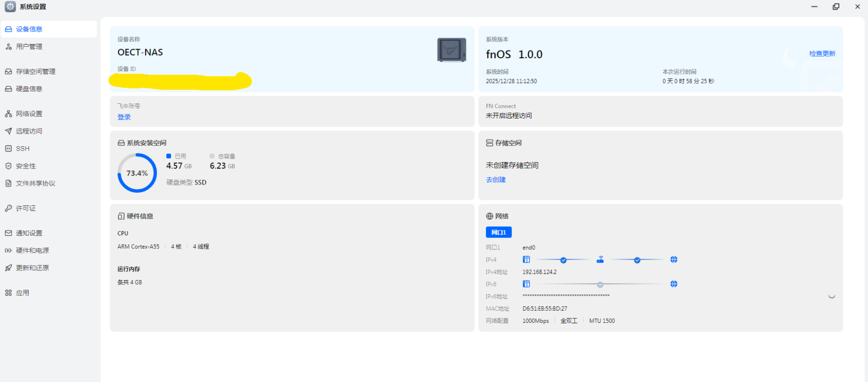Image resolution: width=868 pixels, height=382 pixels.
Task: Click the internet globe icon in the IPv6 row
Action: pos(674,284)
